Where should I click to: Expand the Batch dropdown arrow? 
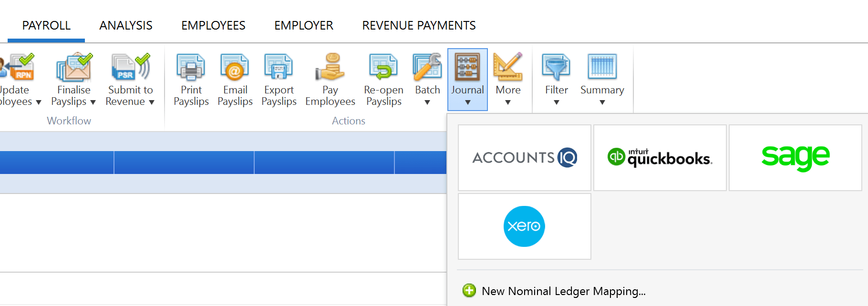click(427, 102)
